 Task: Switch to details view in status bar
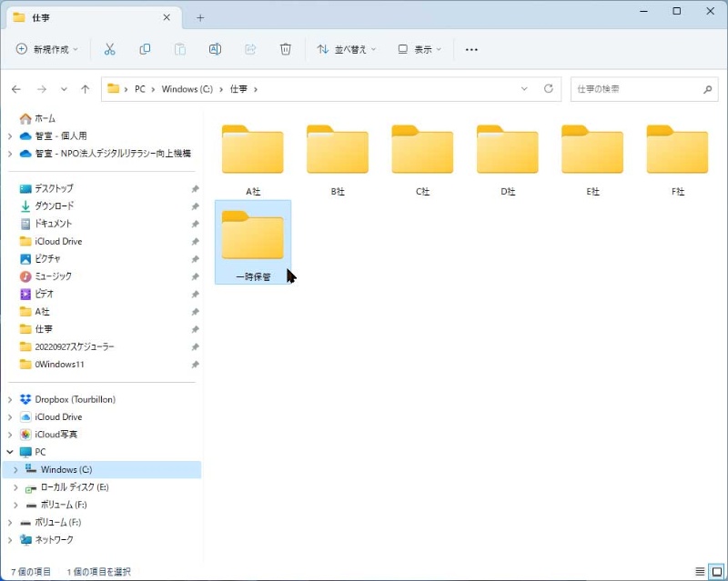point(700,571)
